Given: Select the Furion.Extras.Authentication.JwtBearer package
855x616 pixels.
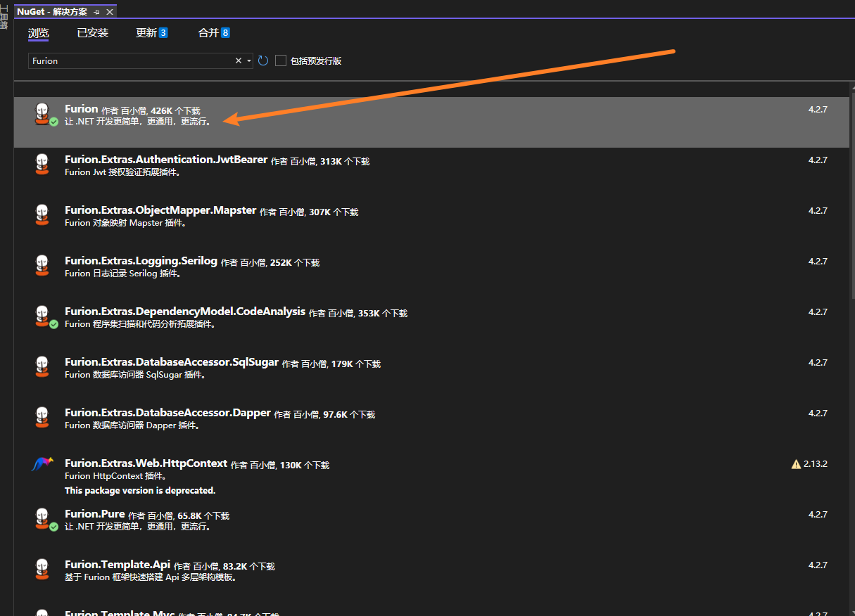Looking at the screenshot, I should 166,160.
